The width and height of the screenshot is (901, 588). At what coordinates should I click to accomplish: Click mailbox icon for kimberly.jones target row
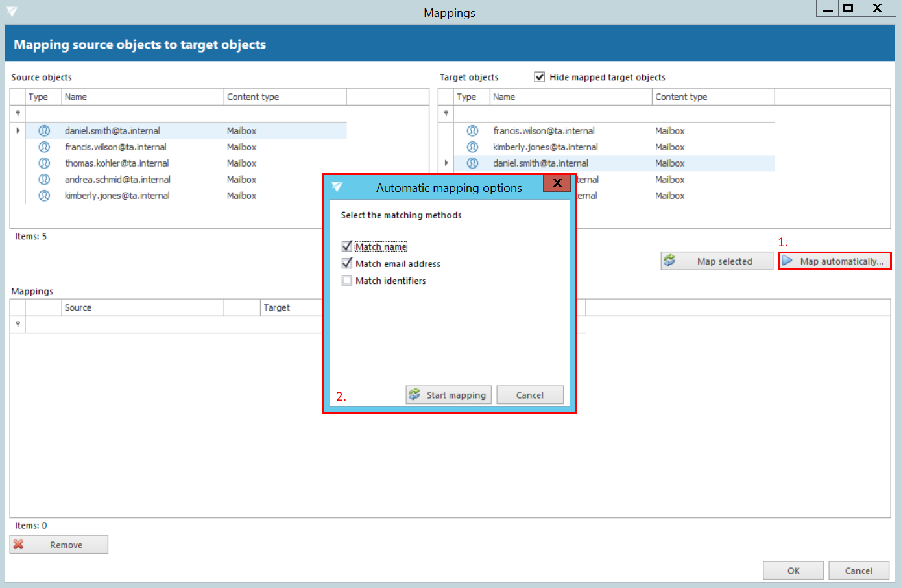point(472,147)
